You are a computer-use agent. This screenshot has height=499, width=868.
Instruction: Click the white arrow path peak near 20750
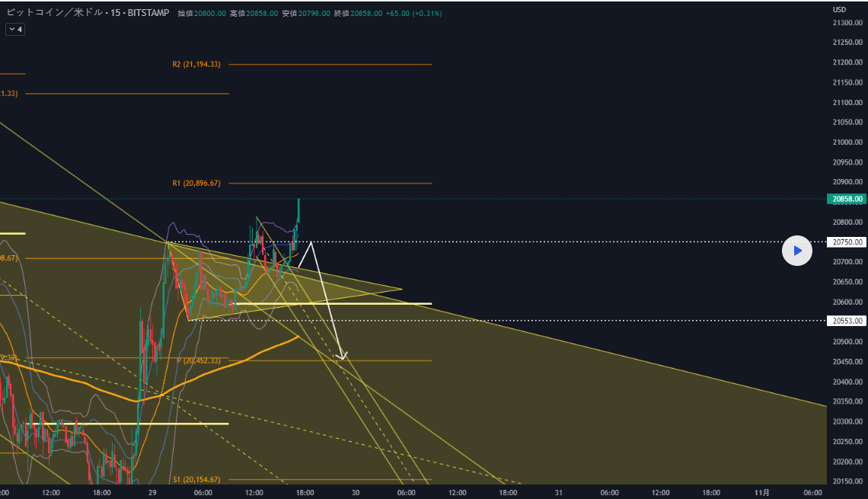pos(311,242)
